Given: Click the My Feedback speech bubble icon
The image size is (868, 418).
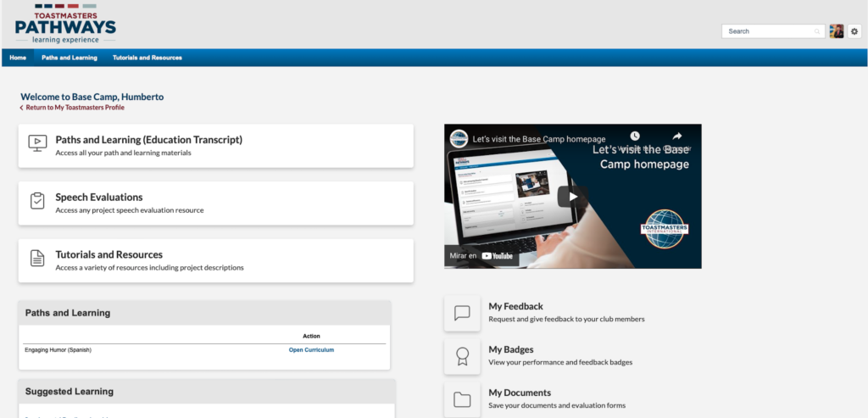Looking at the screenshot, I should pos(462,314).
